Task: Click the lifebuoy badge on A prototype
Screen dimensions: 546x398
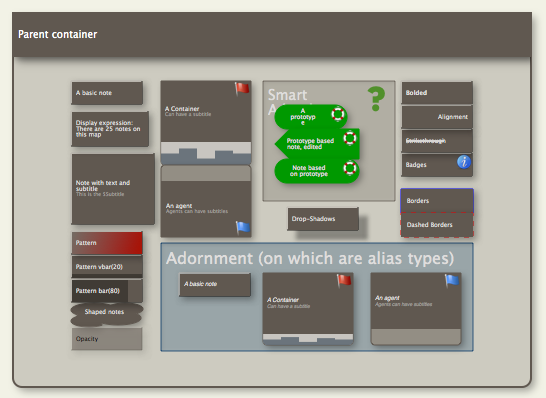Action: (338, 114)
